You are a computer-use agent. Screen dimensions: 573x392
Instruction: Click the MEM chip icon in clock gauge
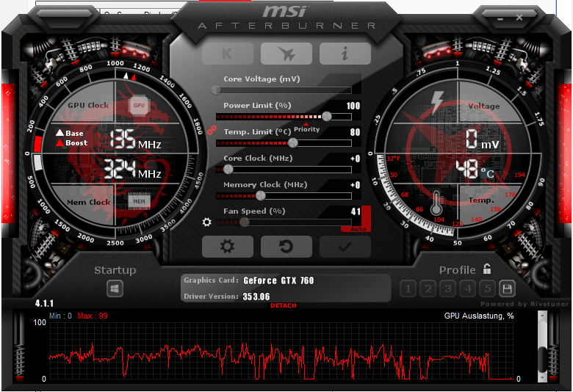(x=139, y=201)
